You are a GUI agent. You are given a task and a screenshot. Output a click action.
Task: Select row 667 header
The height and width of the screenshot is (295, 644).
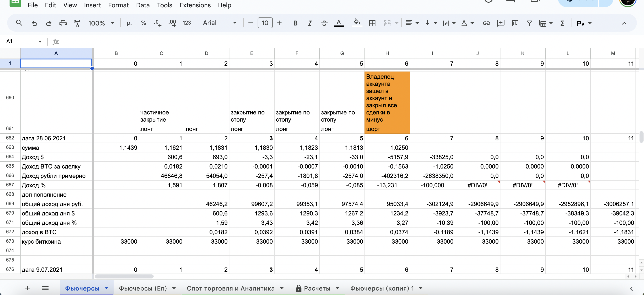(x=10, y=185)
